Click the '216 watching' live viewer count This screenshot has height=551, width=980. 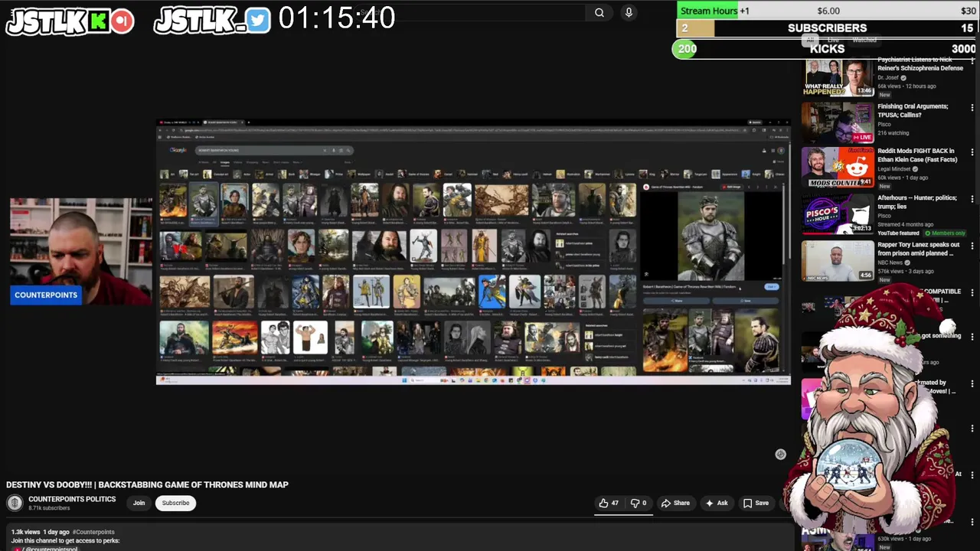pyautogui.click(x=893, y=132)
